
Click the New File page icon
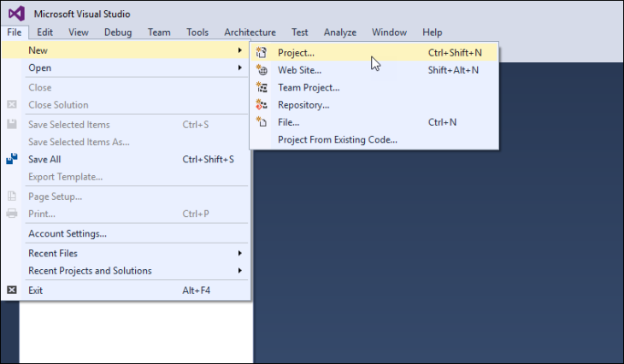pos(262,121)
